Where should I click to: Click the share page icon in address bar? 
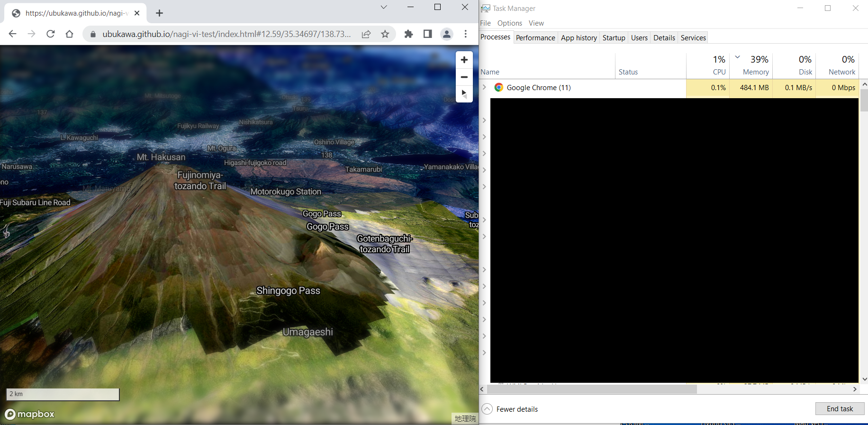pyautogui.click(x=366, y=34)
